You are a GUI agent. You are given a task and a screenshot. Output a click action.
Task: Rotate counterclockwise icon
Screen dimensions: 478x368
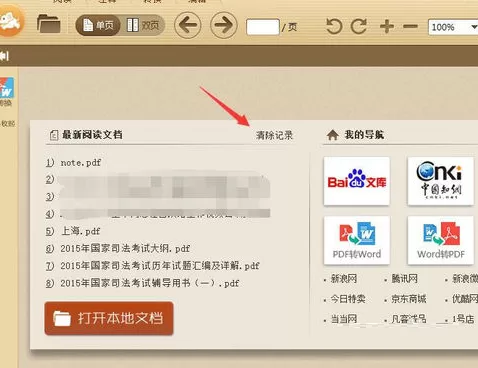pos(334,26)
